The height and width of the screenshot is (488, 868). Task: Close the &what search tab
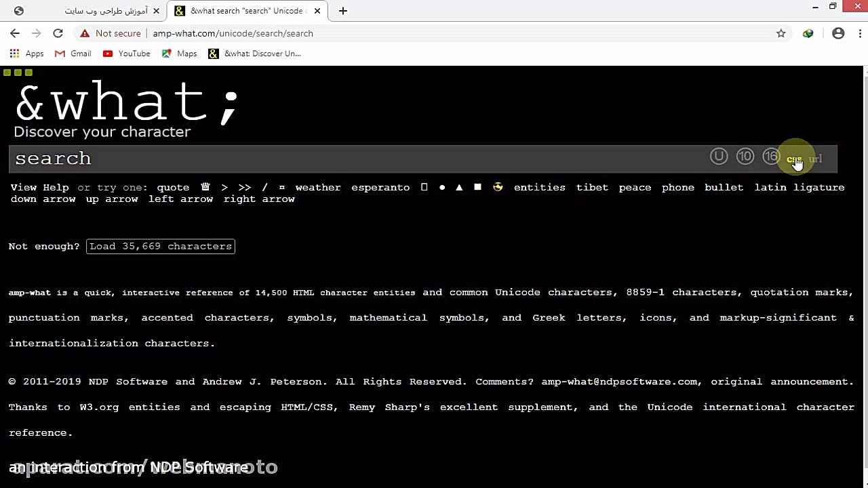point(317,11)
